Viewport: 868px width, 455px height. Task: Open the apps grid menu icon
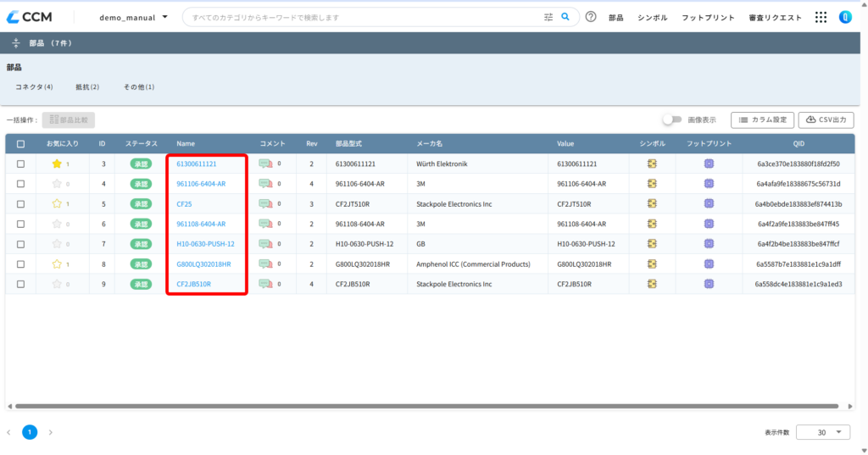pos(821,17)
